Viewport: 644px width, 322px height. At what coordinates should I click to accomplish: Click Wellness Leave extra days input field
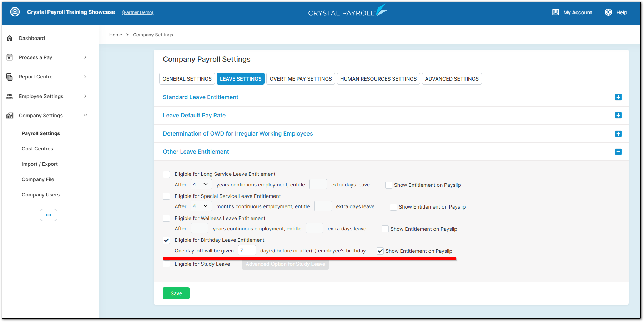(x=315, y=228)
